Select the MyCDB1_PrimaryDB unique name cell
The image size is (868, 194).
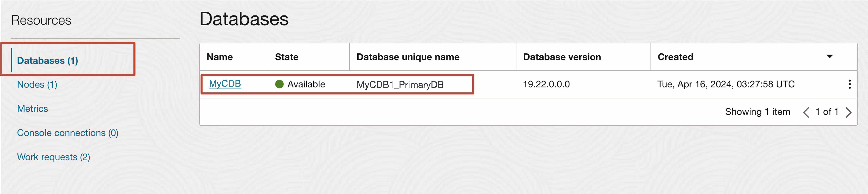pos(400,84)
